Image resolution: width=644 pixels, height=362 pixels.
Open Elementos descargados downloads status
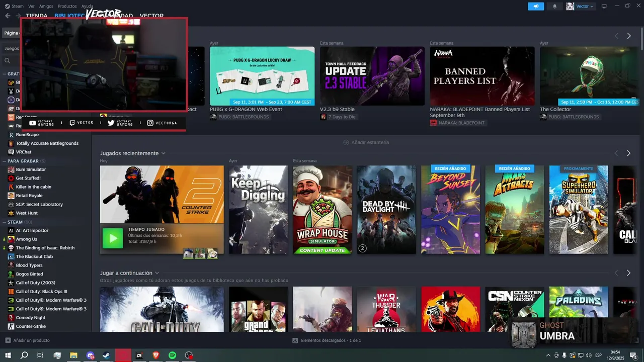tap(327, 340)
